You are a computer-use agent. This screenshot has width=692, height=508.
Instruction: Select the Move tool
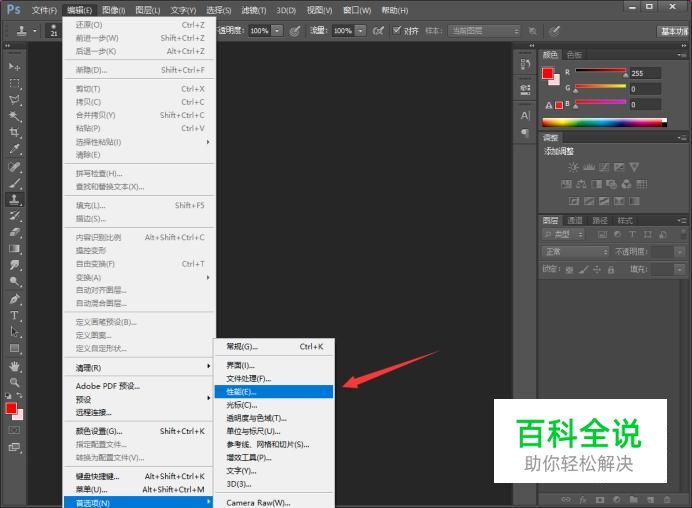point(14,67)
